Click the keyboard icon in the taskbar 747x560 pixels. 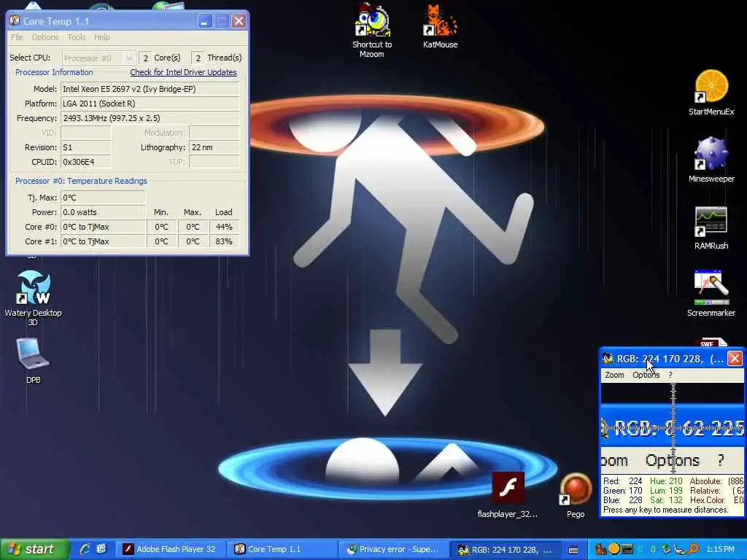click(x=573, y=550)
